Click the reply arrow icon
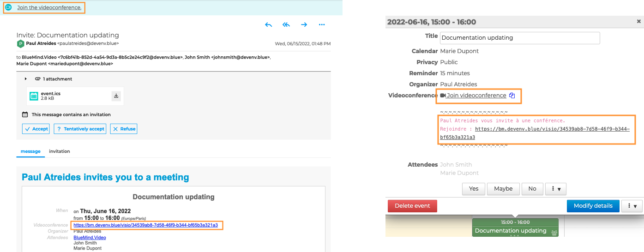The height and width of the screenshot is (252, 644). 269,25
